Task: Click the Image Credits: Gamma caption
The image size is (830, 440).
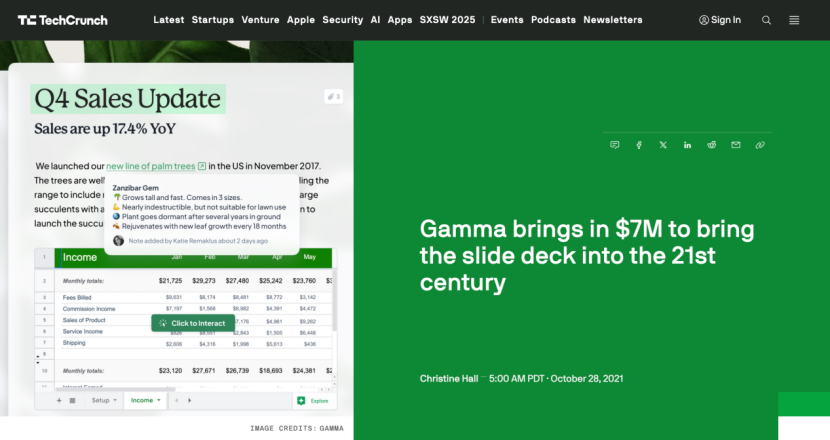Action: (296, 428)
